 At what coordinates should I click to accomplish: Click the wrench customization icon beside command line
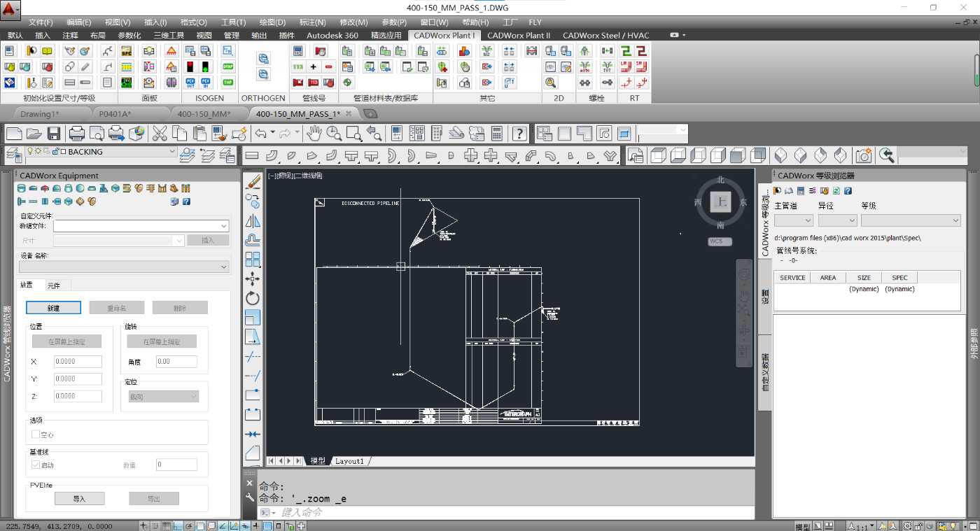click(250, 497)
